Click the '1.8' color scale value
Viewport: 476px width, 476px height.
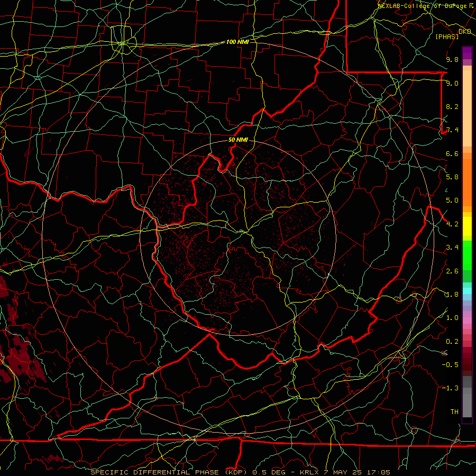452,295
